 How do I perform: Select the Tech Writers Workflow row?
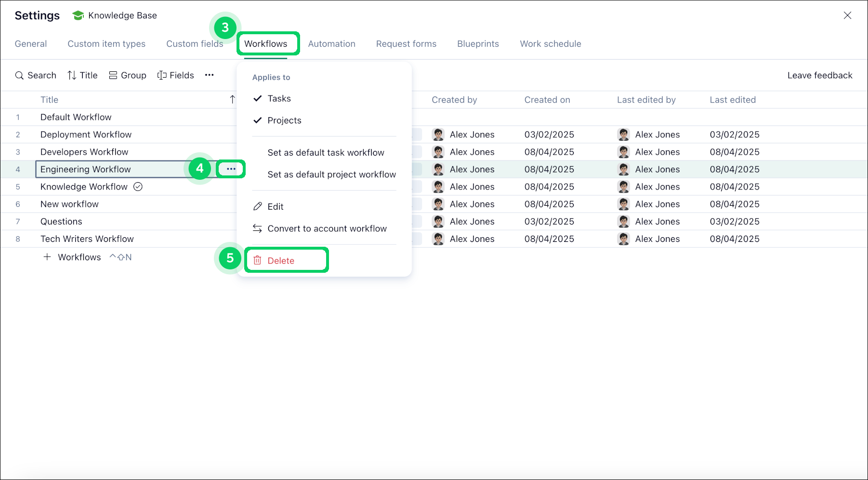pos(87,239)
